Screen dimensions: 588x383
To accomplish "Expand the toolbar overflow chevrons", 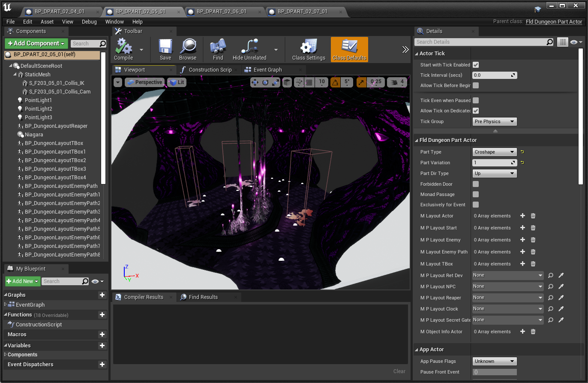I will 405,49.
